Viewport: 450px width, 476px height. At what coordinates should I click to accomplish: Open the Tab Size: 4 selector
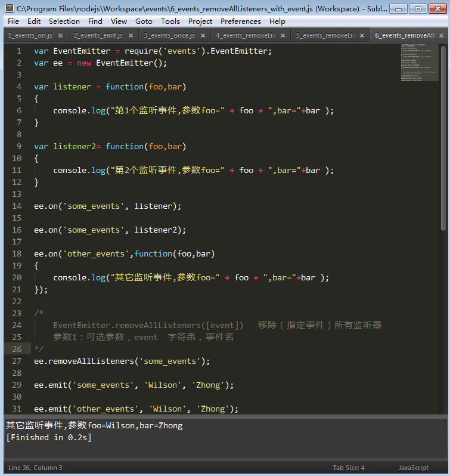click(x=349, y=468)
